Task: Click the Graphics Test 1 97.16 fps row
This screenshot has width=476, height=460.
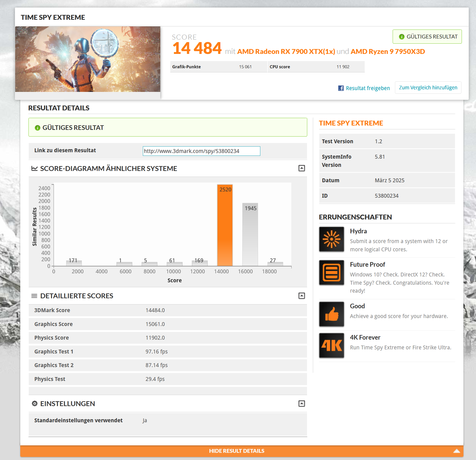Action: (x=168, y=352)
